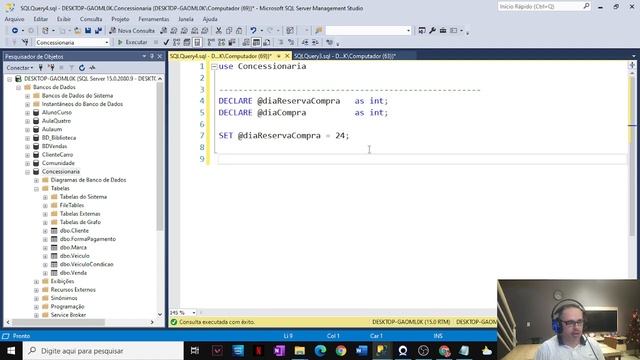Viewport: 640px width, 360px height.
Task: Select the dbo.Veiculo table
Action: click(x=74, y=256)
